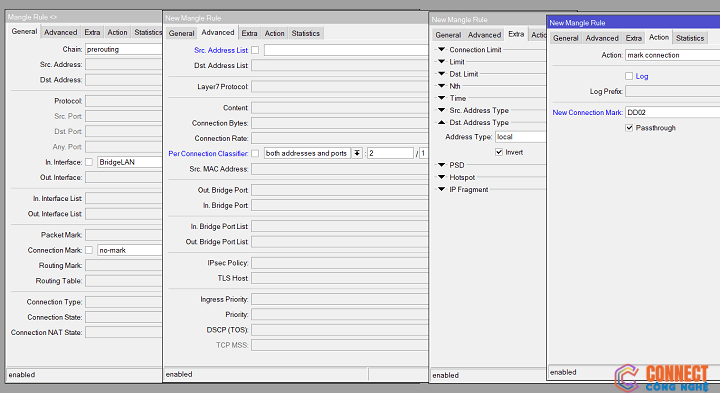
Task: Open the Advanced tab in the frontmost window
Action: pos(602,38)
